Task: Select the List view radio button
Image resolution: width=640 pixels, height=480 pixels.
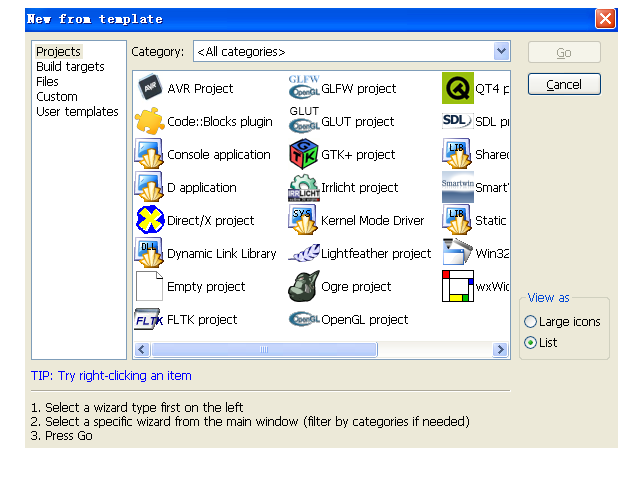Action: point(530,342)
